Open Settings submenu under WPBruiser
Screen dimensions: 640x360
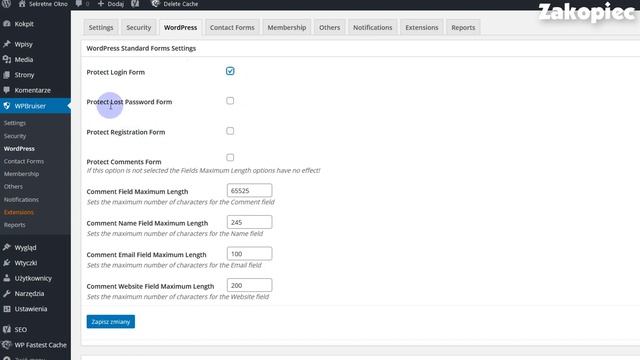15,123
